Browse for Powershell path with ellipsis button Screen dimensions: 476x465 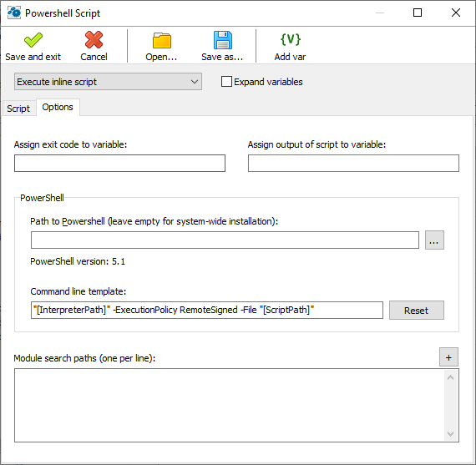pos(434,240)
